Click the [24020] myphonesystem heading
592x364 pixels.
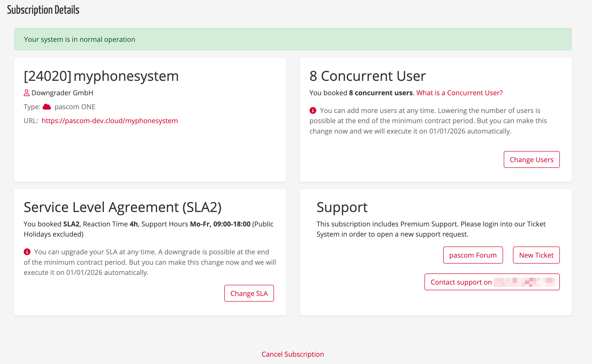[101, 76]
